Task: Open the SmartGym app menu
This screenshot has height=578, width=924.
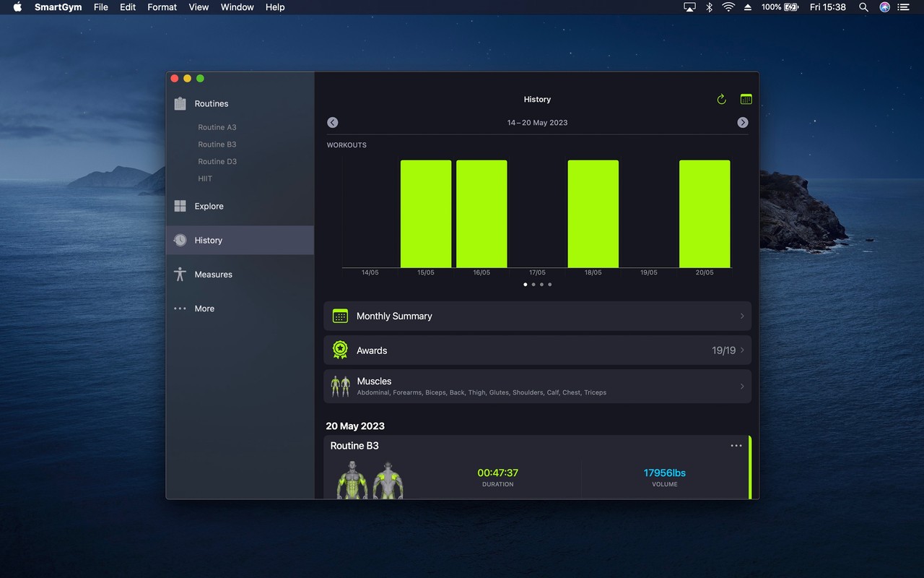Action: pos(58,7)
